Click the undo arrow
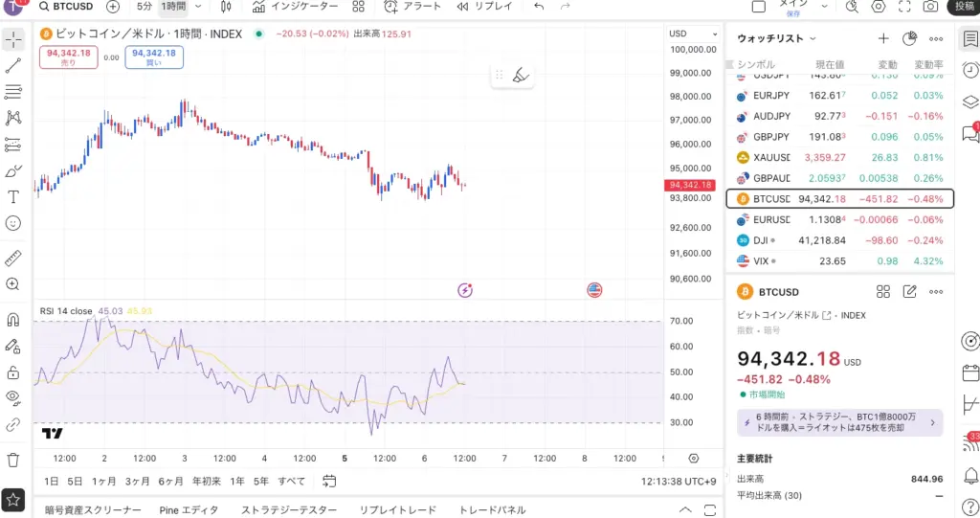Screen dimensions: 980x518 coord(539,7)
